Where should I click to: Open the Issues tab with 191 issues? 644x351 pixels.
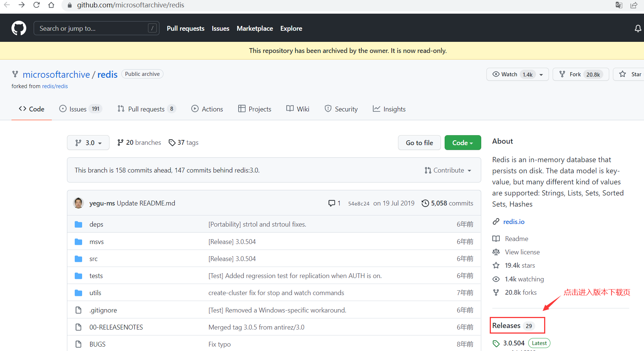pyautogui.click(x=81, y=109)
